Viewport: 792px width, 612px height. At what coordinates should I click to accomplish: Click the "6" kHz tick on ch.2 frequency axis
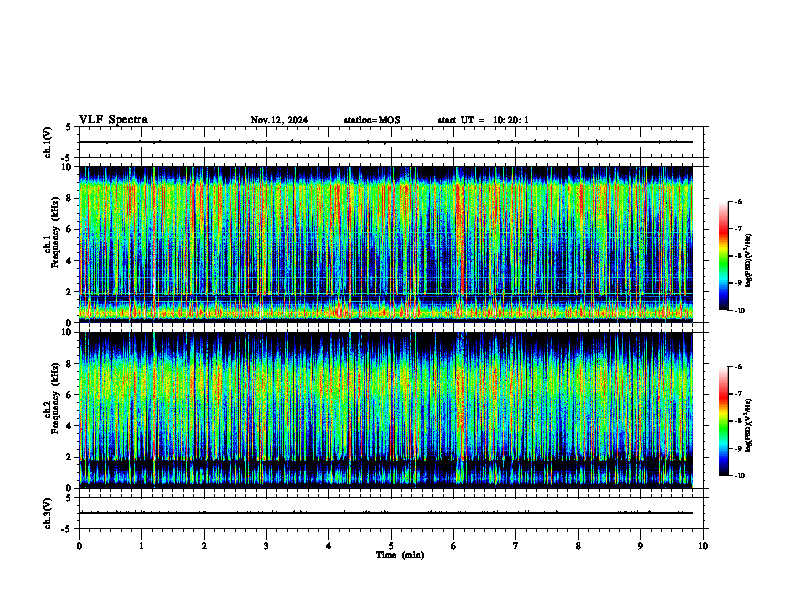click(69, 395)
